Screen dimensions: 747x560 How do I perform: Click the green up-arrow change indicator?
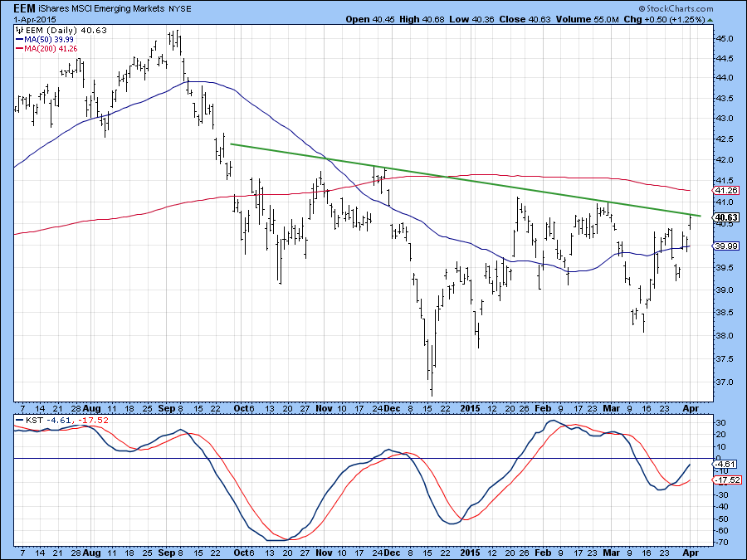click(710, 20)
